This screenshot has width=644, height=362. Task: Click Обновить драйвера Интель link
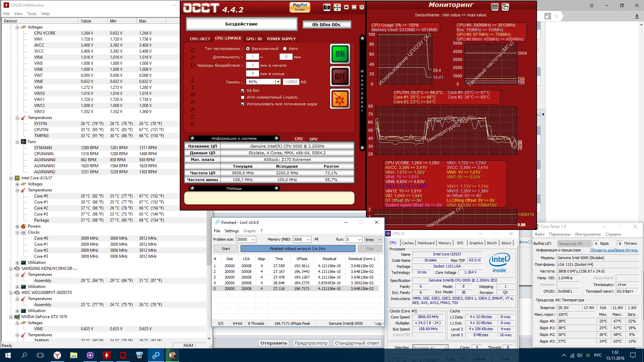pyautogui.click(x=613, y=250)
